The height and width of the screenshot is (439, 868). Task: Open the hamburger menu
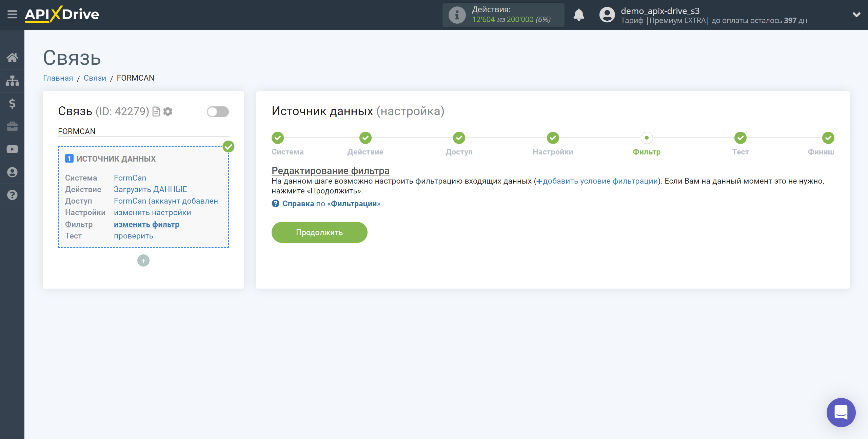[x=12, y=15]
